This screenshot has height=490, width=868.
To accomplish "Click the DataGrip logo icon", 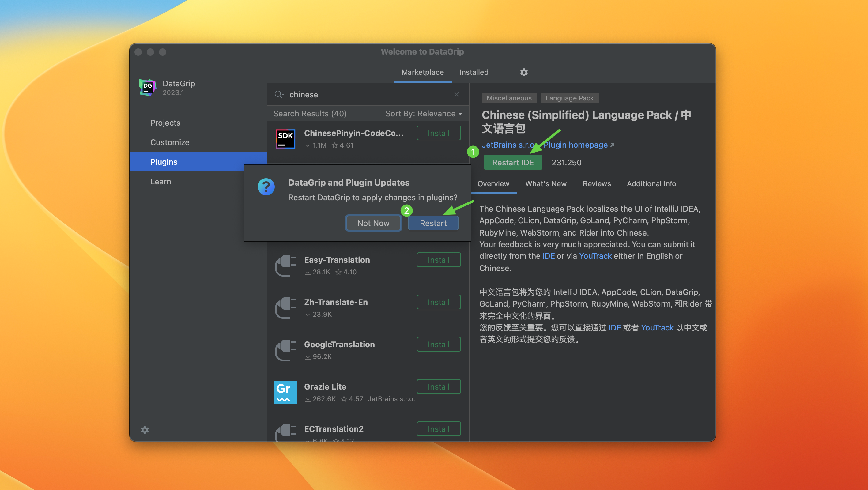I will [148, 88].
